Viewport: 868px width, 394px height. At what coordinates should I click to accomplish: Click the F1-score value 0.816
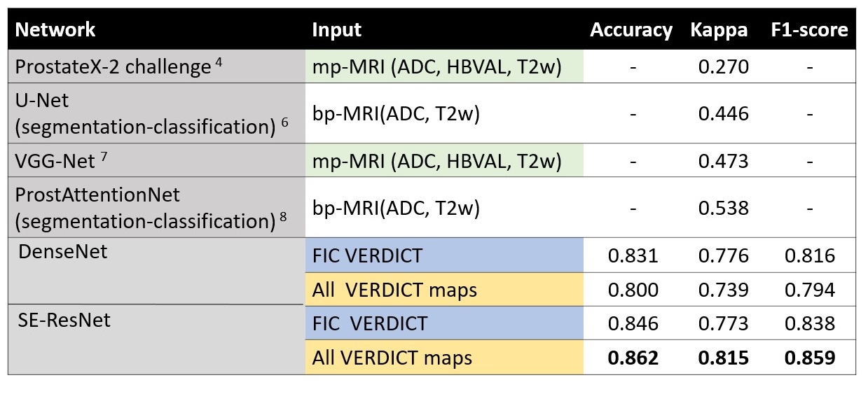point(810,255)
